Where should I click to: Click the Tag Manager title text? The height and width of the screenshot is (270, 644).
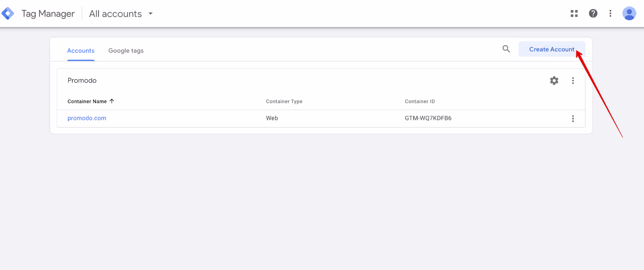coord(48,14)
